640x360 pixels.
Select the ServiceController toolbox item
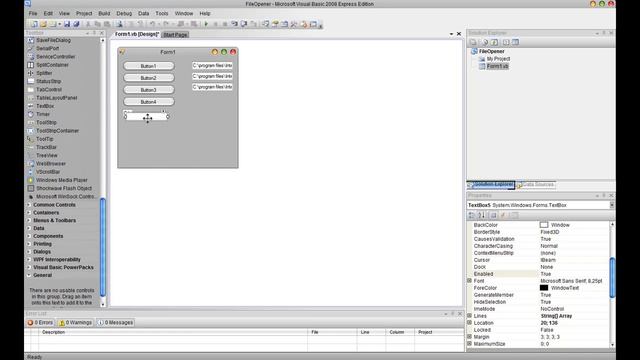point(56,57)
